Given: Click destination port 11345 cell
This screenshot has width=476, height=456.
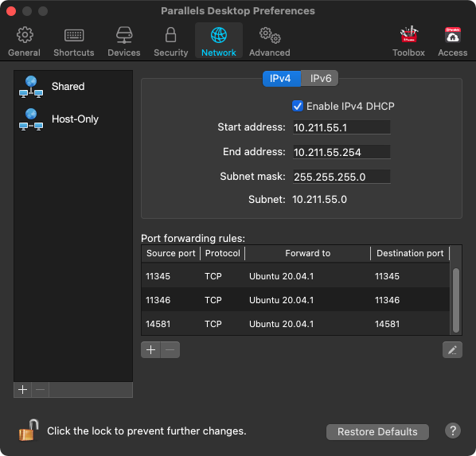Looking at the screenshot, I should click(387, 276).
